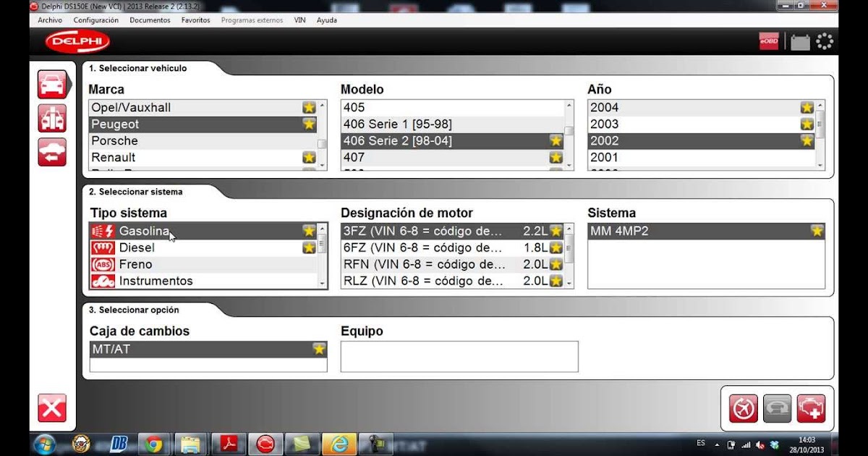
Task: Toggle favorite star for Opel/Vauxhall
Action: coord(309,107)
